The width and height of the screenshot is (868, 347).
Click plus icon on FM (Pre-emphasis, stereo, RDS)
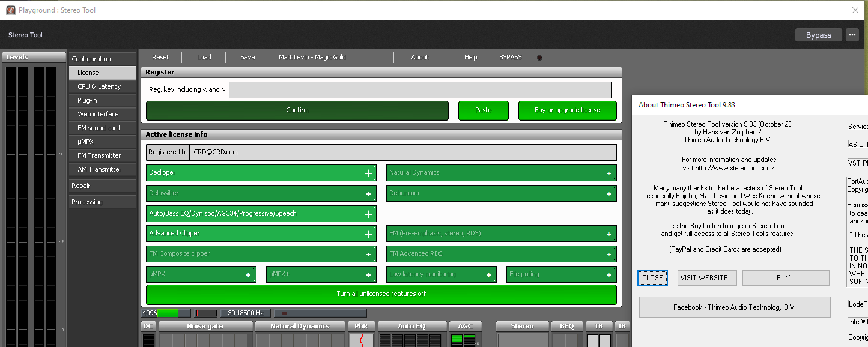609,234
